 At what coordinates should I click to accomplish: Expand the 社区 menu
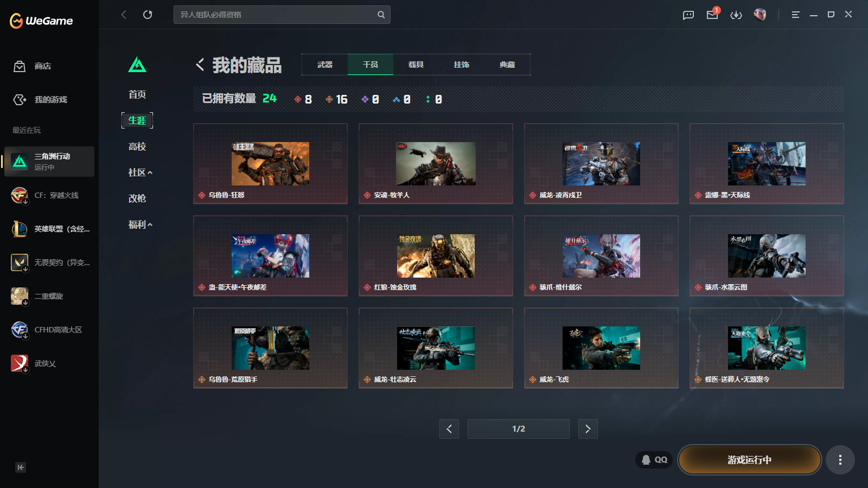point(140,172)
